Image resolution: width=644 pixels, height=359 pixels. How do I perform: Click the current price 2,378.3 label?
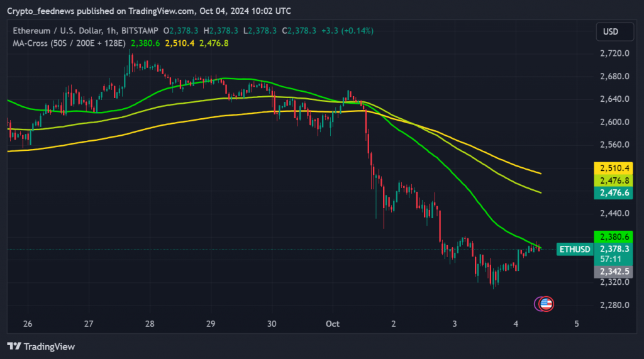[x=612, y=249]
